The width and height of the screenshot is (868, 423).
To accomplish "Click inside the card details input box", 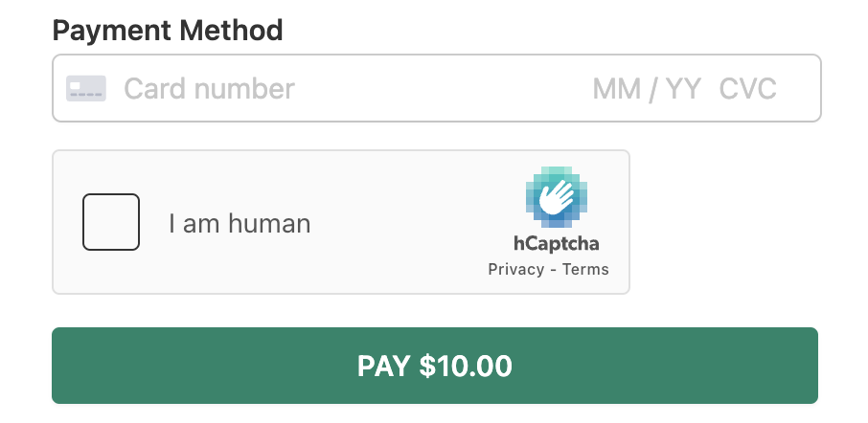I will pos(437,88).
